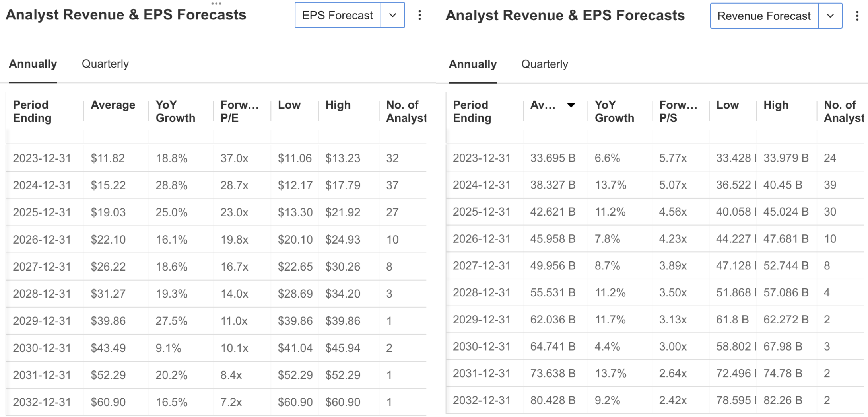Click the drag handle dots above the EPS panel
The height and width of the screenshot is (417, 868).
coord(216,3)
